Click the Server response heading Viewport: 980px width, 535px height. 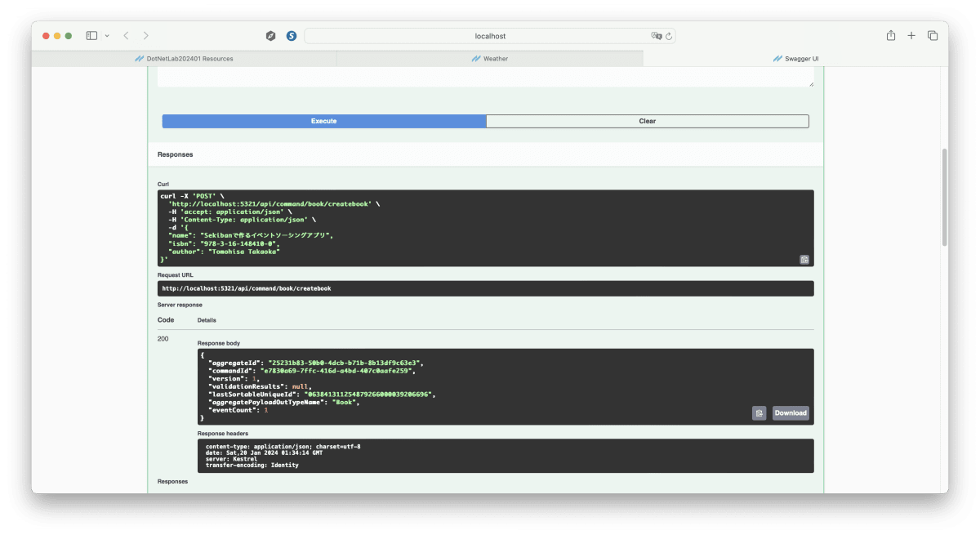pos(180,305)
